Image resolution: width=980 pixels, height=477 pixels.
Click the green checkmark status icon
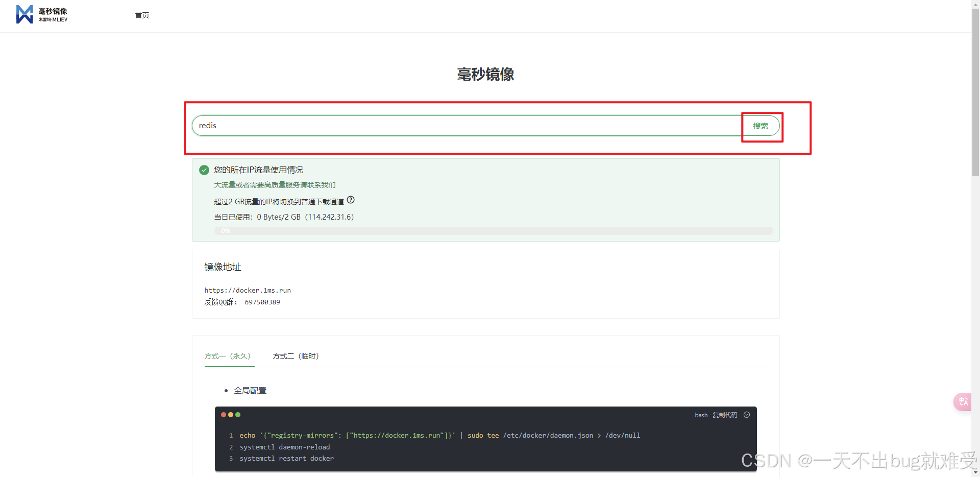pos(204,170)
